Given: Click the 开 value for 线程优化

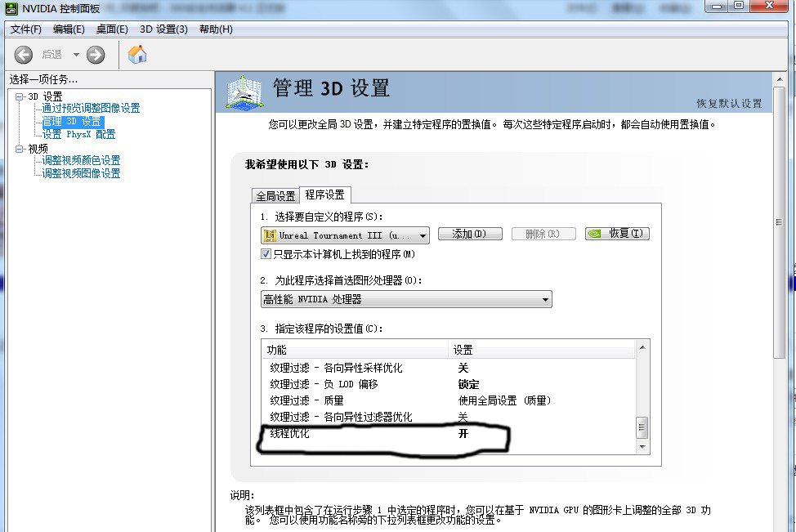Looking at the screenshot, I should pos(463,433).
